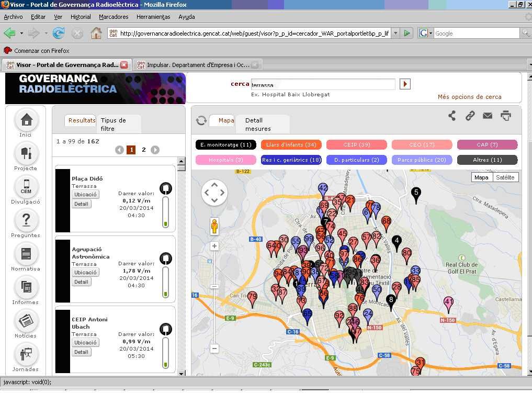
Task: Go to next results page arrow
Action: tap(155, 150)
